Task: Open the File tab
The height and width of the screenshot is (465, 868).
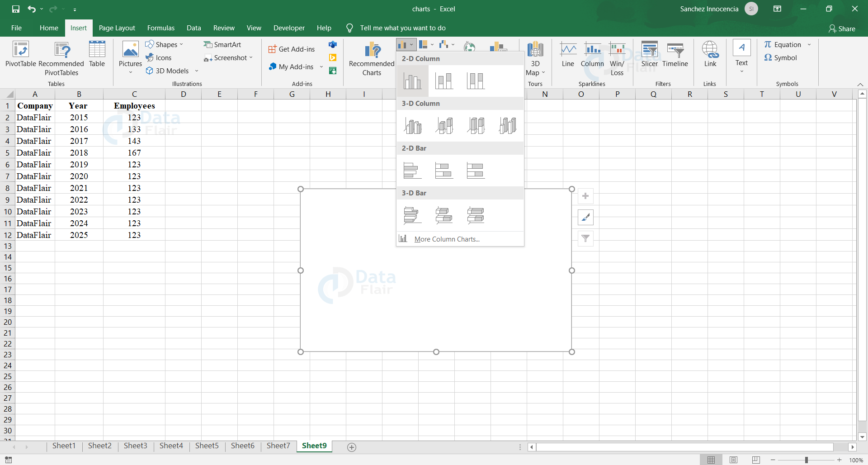Action: tap(16, 28)
